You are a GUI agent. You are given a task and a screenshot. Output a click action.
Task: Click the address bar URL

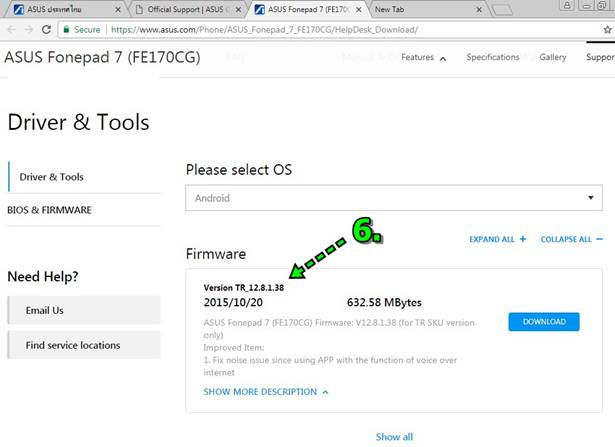[264, 30]
